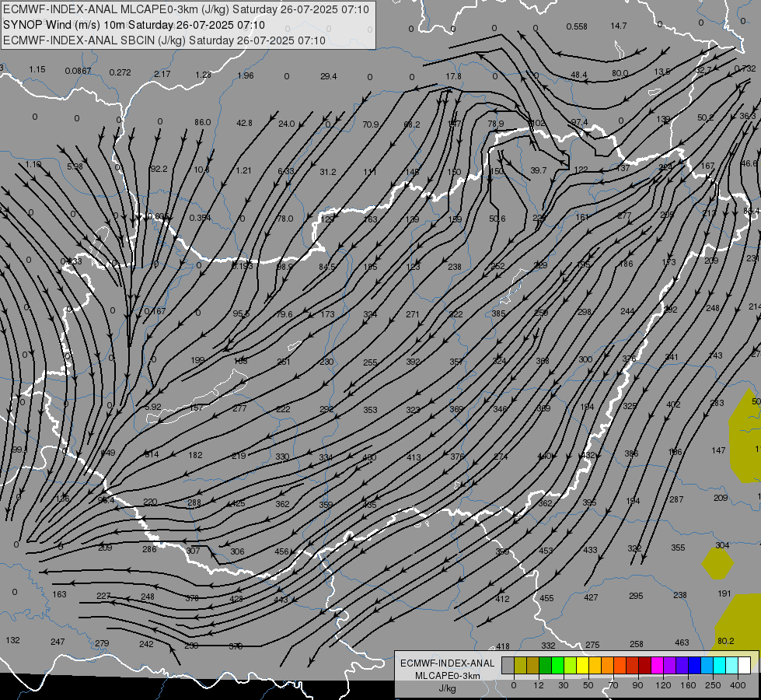Pick the pure blue legend swatch
The image size is (761, 700).
coord(694,665)
